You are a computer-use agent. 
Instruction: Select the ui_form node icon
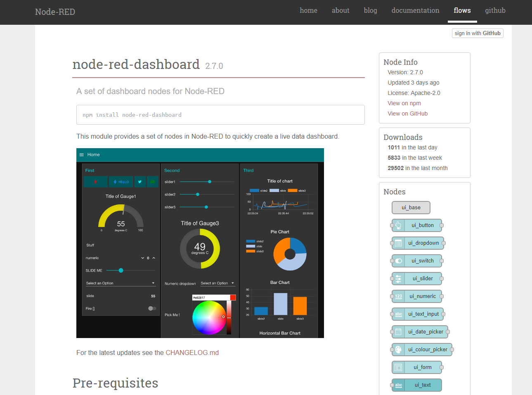coord(398,367)
